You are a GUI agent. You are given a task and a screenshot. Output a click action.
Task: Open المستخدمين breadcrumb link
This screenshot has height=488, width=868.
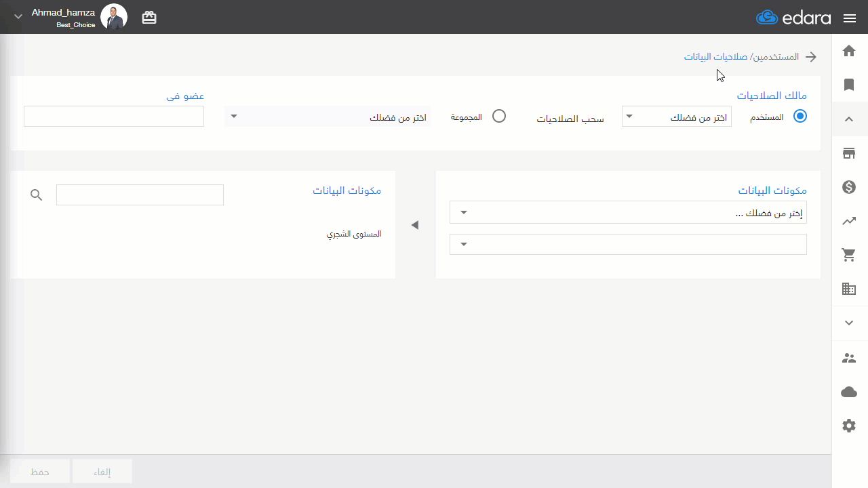[776, 57]
